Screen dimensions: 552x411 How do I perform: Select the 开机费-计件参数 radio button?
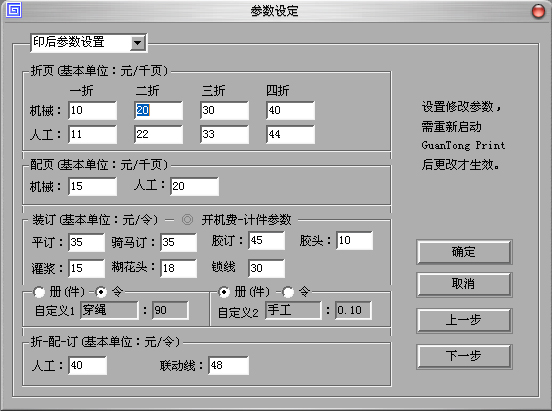(187, 220)
